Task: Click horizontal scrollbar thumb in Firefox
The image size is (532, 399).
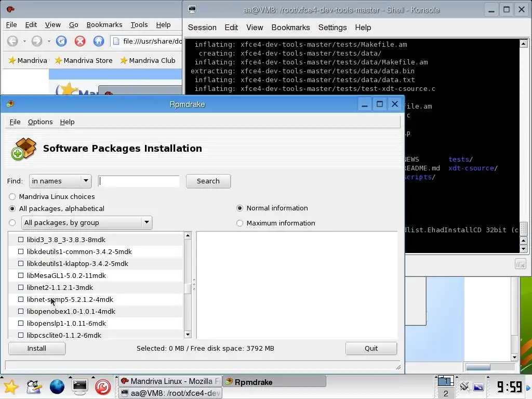Action: coord(478,367)
